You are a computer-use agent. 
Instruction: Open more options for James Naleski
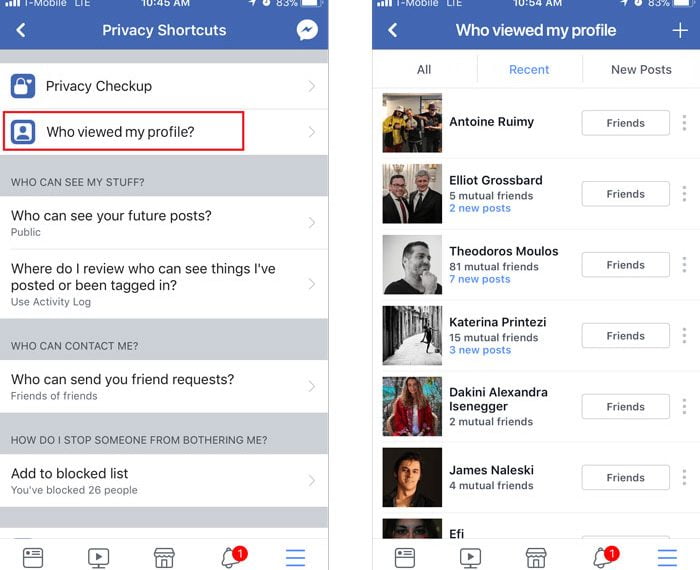pyautogui.click(x=684, y=478)
